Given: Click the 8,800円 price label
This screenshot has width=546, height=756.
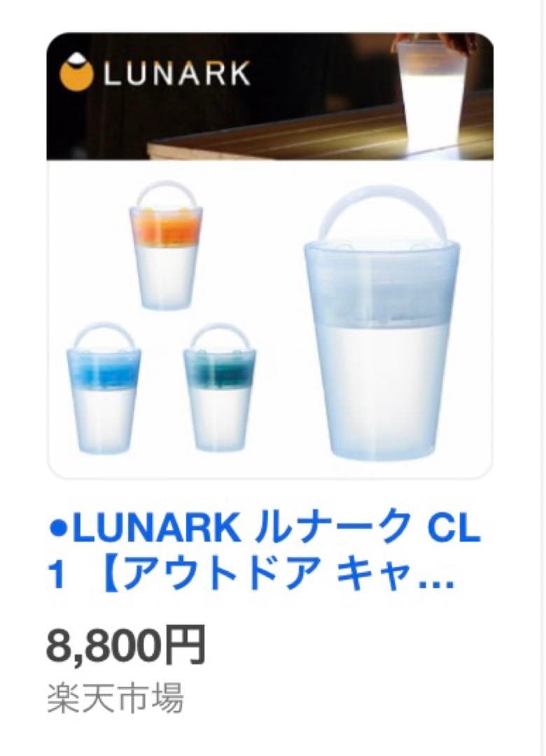Looking at the screenshot, I should [x=126, y=644].
